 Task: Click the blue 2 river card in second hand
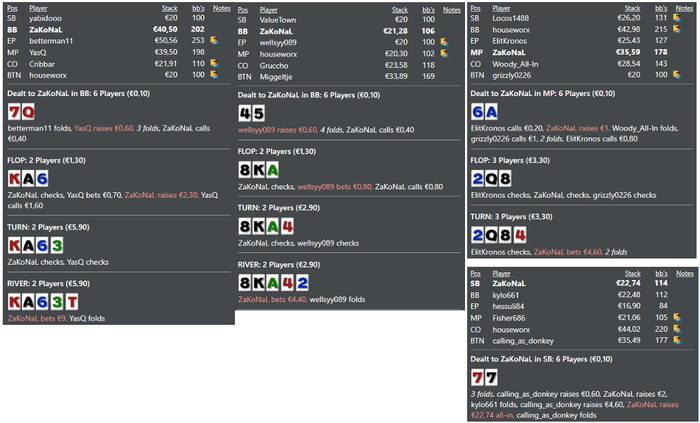coord(302,283)
